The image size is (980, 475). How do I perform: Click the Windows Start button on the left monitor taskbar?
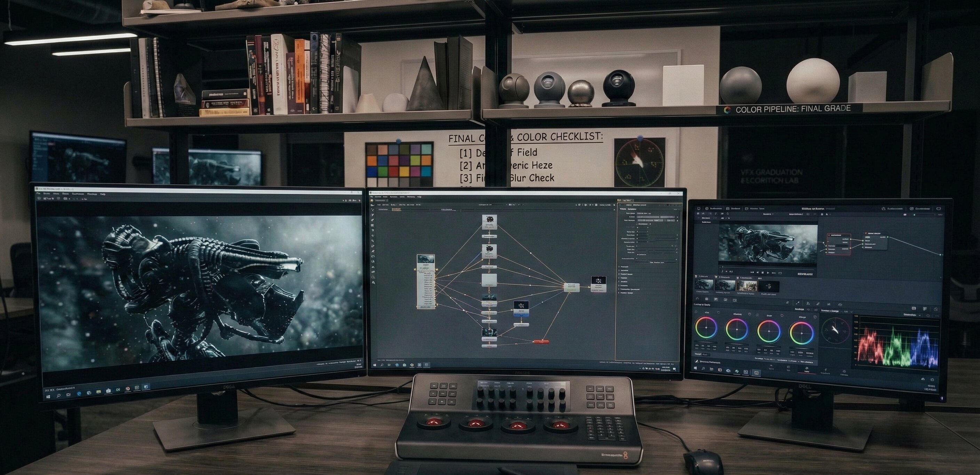(x=48, y=397)
